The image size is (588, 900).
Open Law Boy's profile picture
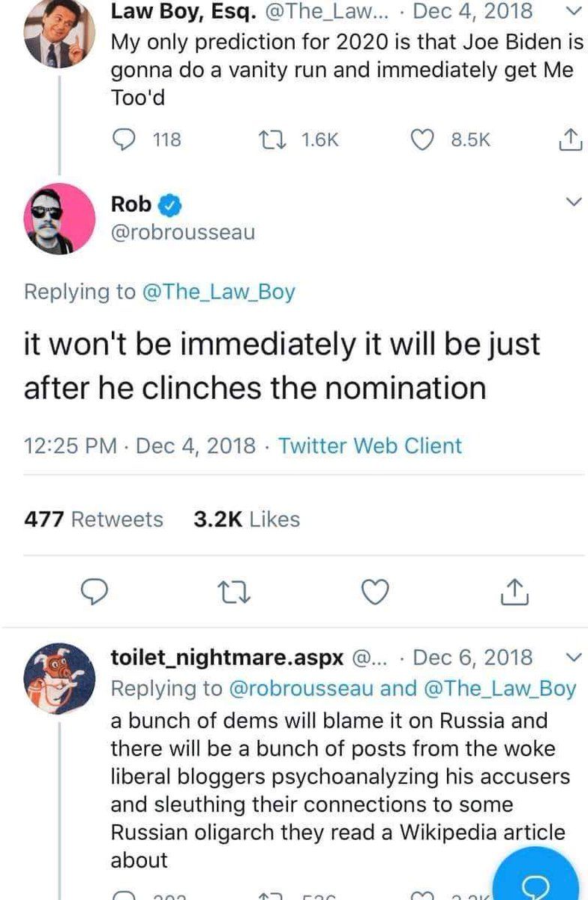[x=59, y=34]
